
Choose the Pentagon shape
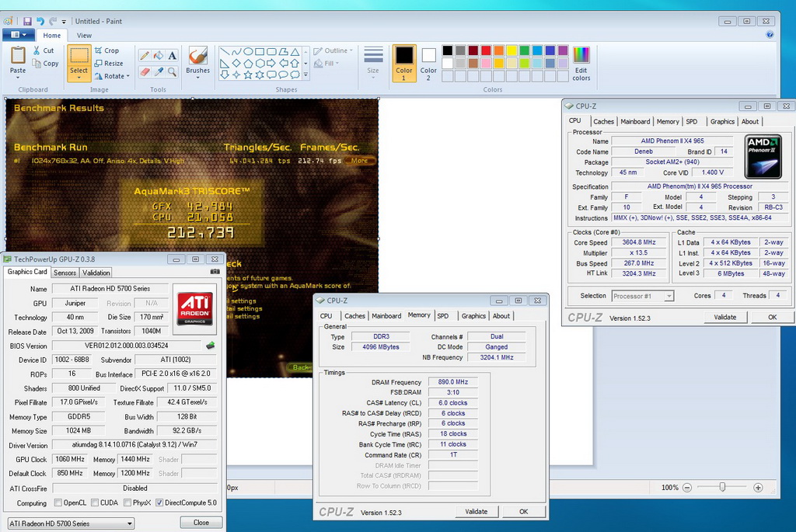coord(248,64)
